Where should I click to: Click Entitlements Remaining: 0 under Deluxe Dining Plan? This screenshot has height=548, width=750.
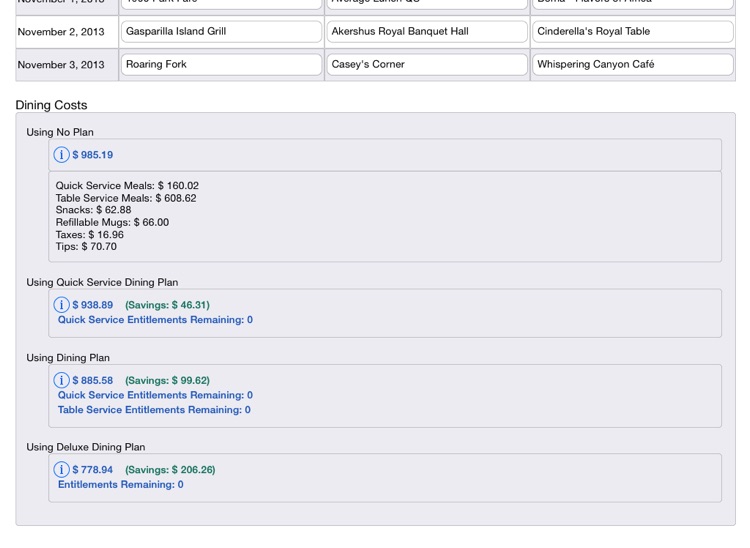pyautogui.click(x=121, y=484)
